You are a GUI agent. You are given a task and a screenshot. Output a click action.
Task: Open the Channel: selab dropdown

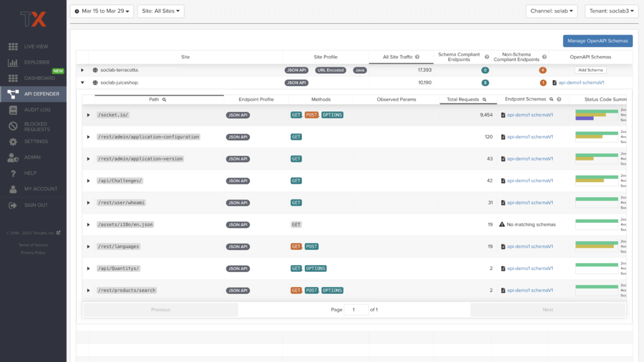(x=552, y=11)
